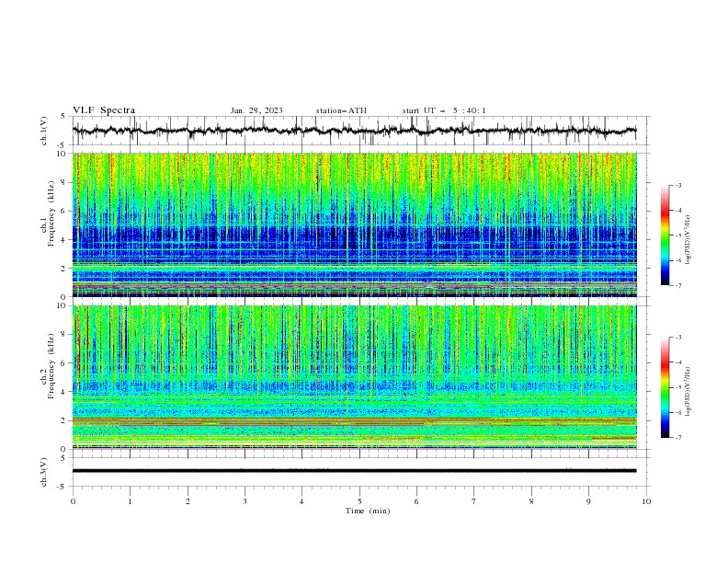
Task: Click the "10" tick on the time axis
Action: [646, 501]
